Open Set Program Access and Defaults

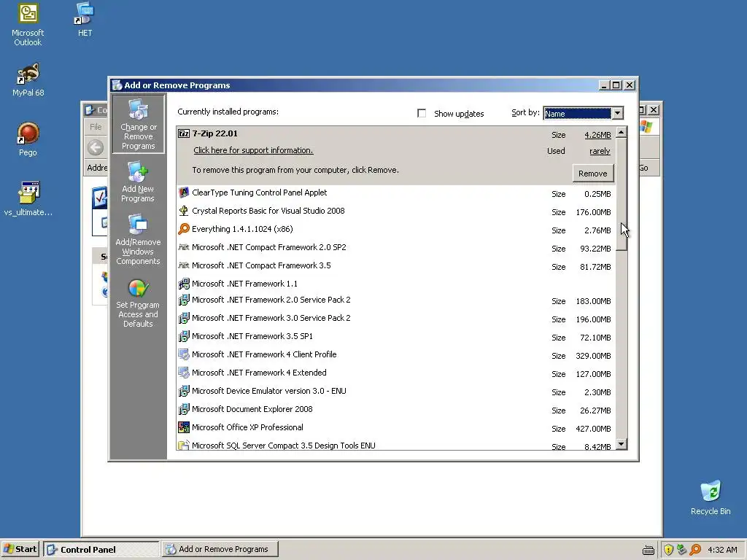coord(138,303)
